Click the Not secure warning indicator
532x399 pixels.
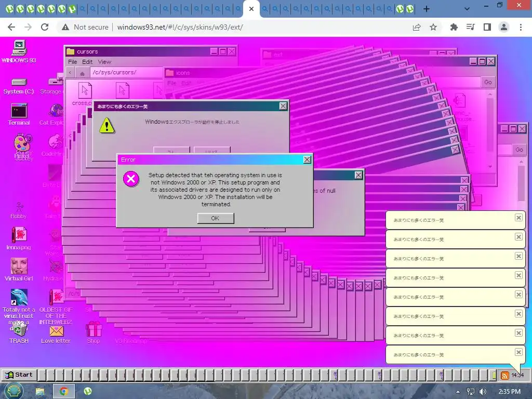point(85,27)
